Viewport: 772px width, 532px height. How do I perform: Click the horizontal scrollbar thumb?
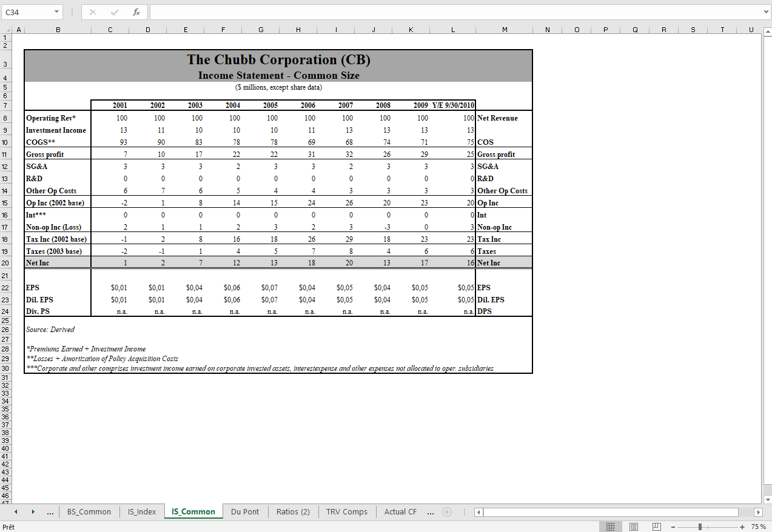pyautogui.click(x=611, y=512)
